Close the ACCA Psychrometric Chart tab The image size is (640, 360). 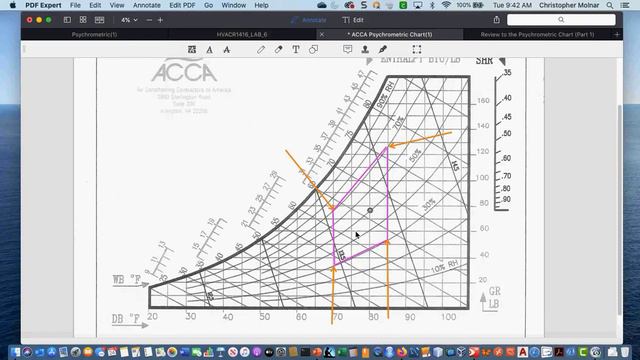click(322, 35)
